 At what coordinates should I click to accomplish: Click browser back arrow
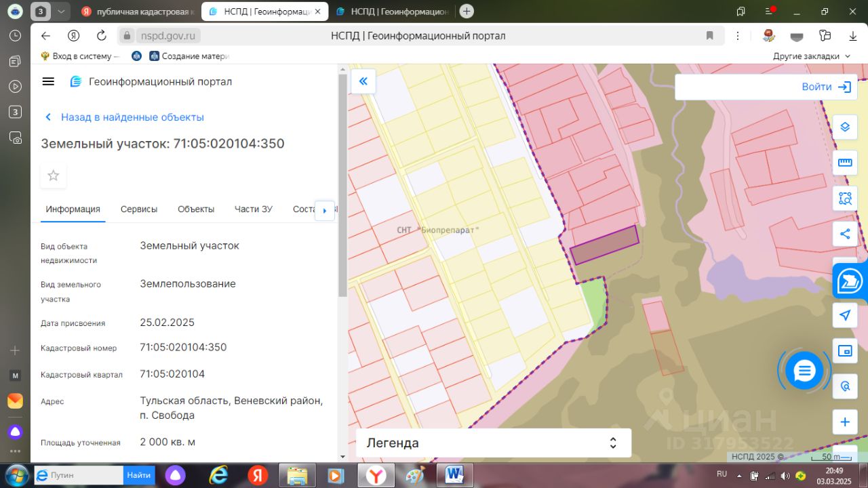(45, 36)
